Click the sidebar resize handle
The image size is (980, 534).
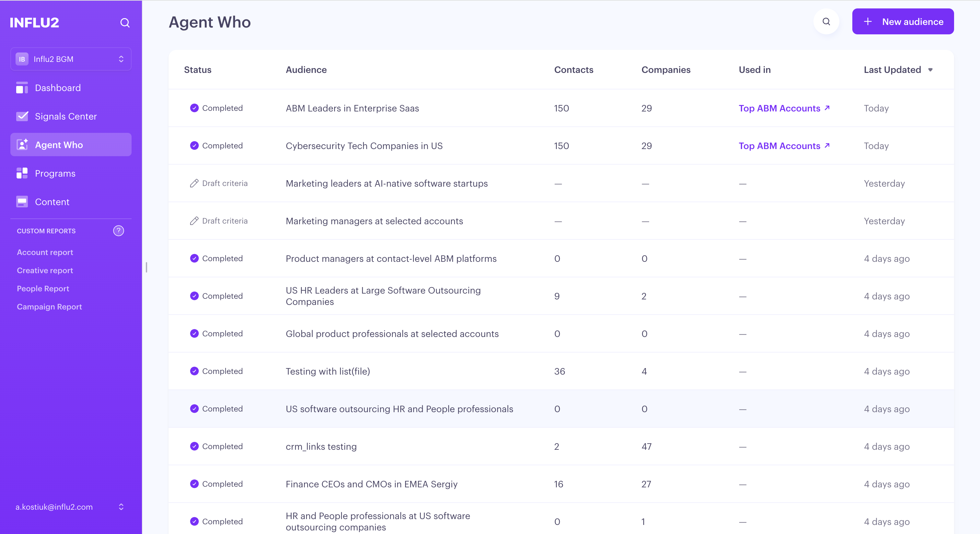(146, 267)
